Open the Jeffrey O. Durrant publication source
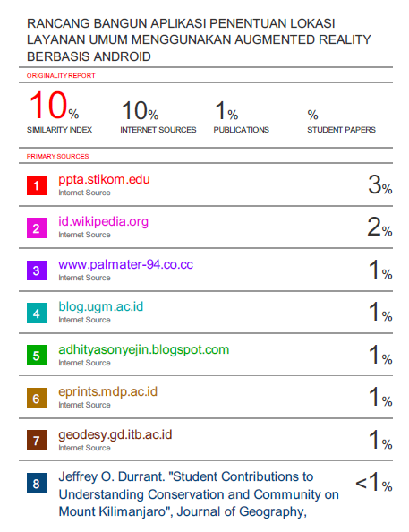409x532 pixels. 199,494
